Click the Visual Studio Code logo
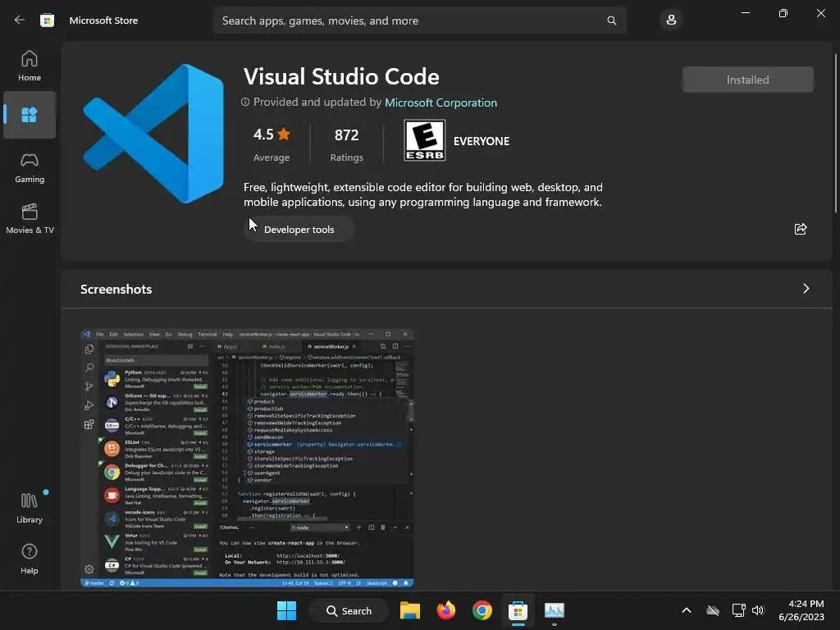This screenshot has height=630, width=840. pos(153,134)
